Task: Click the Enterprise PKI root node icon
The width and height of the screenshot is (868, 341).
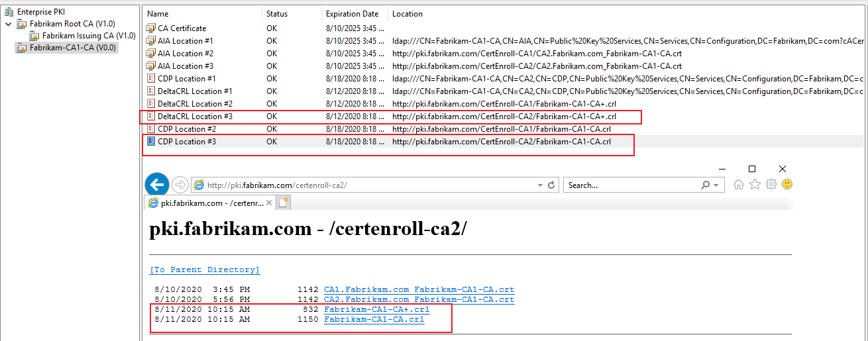Action: (x=8, y=12)
